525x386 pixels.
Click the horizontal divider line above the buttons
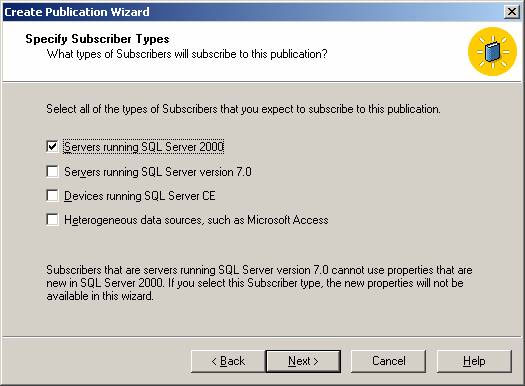[262, 337]
